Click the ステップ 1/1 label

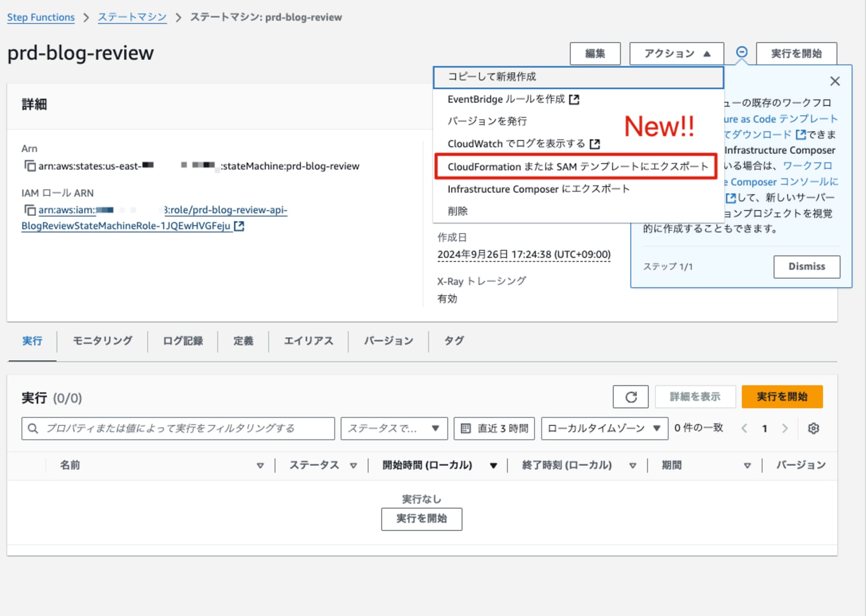(668, 267)
